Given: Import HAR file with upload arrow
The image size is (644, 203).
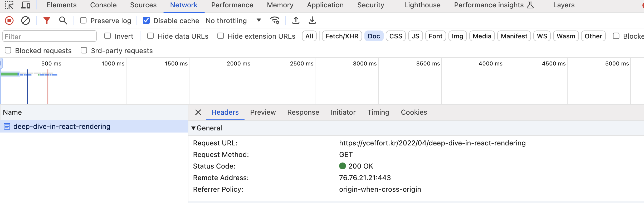Looking at the screenshot, I should pyautogui.click(x=296, y=21).
